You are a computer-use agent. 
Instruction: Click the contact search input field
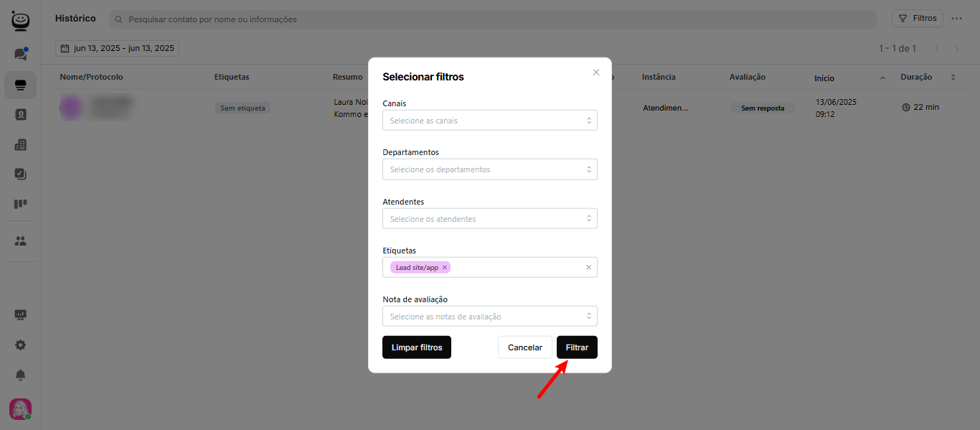[495, 19]
